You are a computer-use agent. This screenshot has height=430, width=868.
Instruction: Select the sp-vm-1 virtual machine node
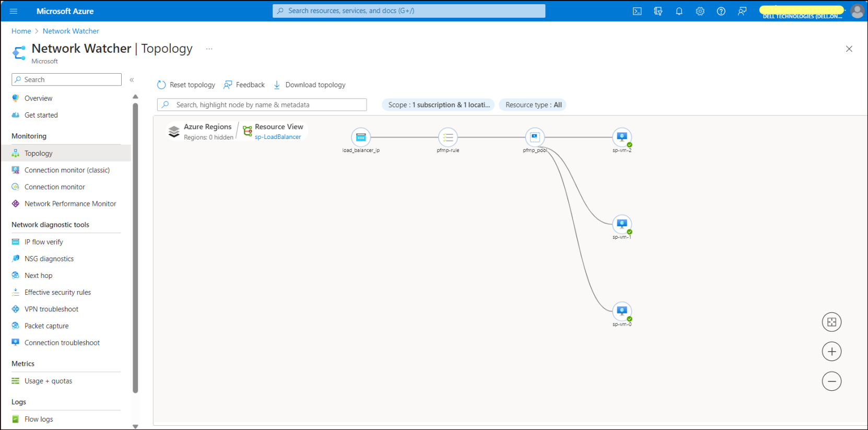pyautogui.click(x=621, y=225)
